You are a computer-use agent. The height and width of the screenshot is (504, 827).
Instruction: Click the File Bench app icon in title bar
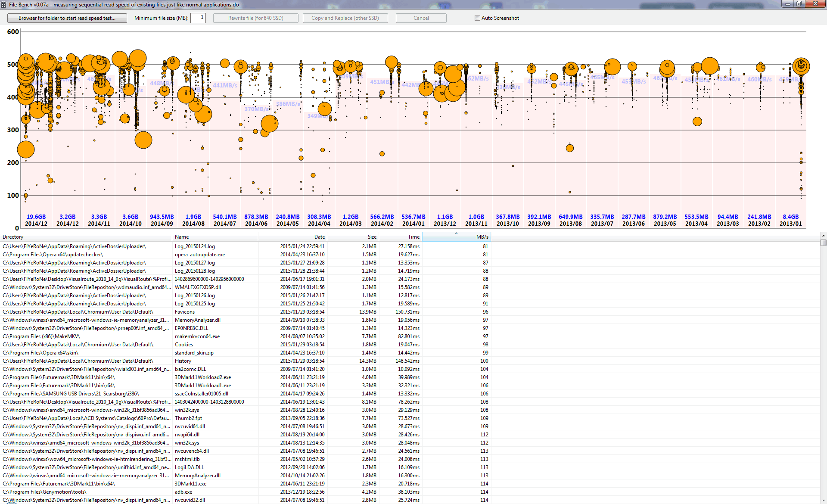pyautogui.click(x=4, y=4)
